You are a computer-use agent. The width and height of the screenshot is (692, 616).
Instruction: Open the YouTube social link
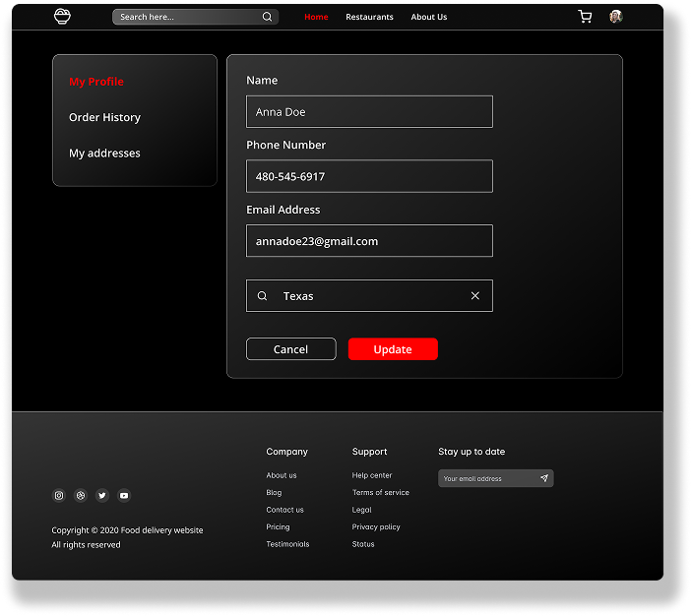tap(124, 495)
